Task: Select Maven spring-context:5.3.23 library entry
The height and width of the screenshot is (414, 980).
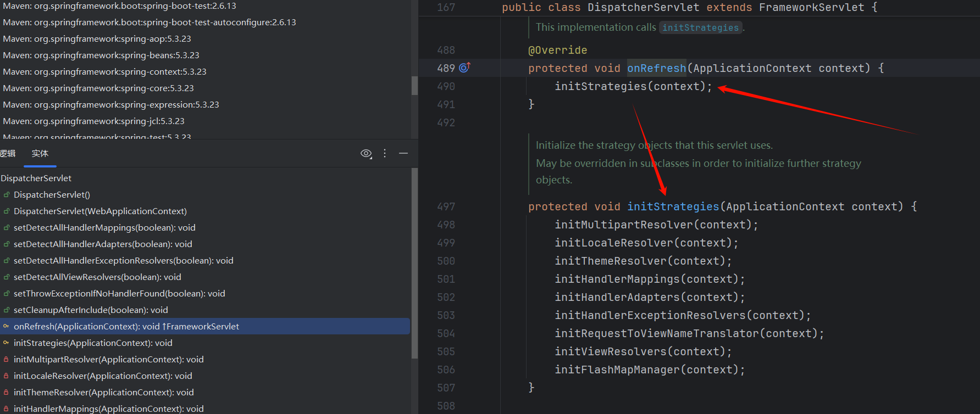Action: [x=104, y=72]
